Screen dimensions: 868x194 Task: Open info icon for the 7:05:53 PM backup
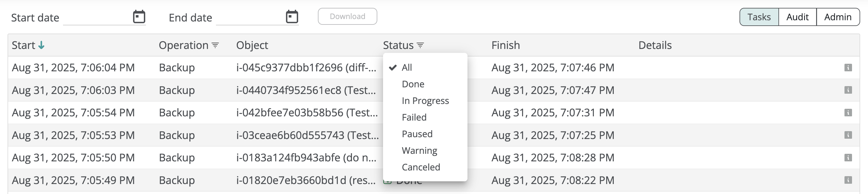point(848,135)
